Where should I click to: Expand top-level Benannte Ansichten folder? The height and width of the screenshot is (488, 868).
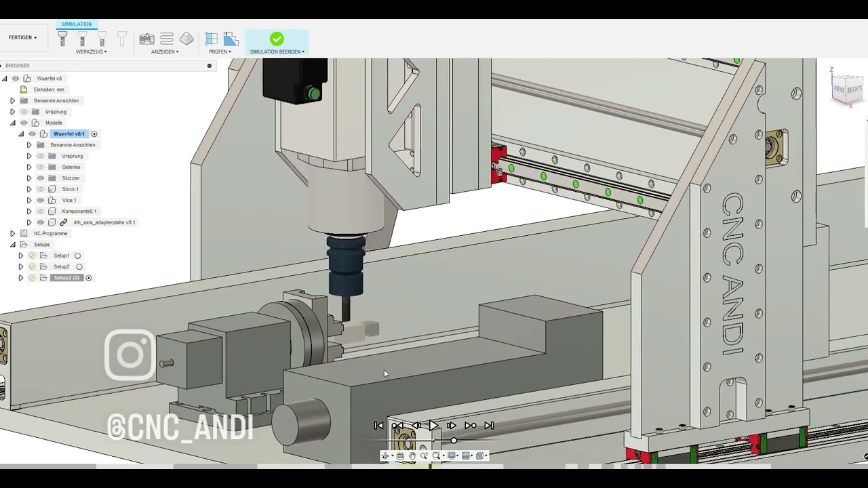(x=12, y=100)
